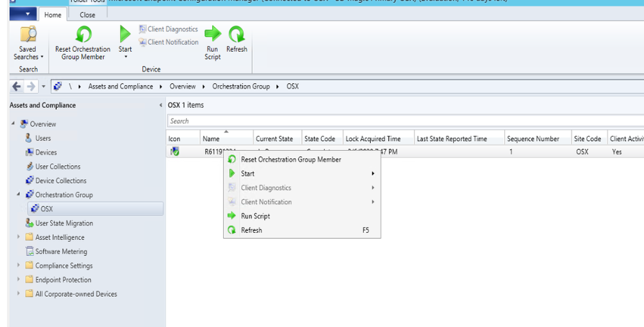Click the Run Script ribbon icon

coord(213,34)
